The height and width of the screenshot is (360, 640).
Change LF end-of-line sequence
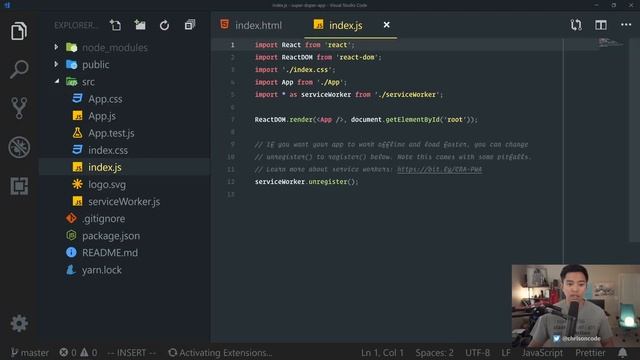(x=506, y=352)
